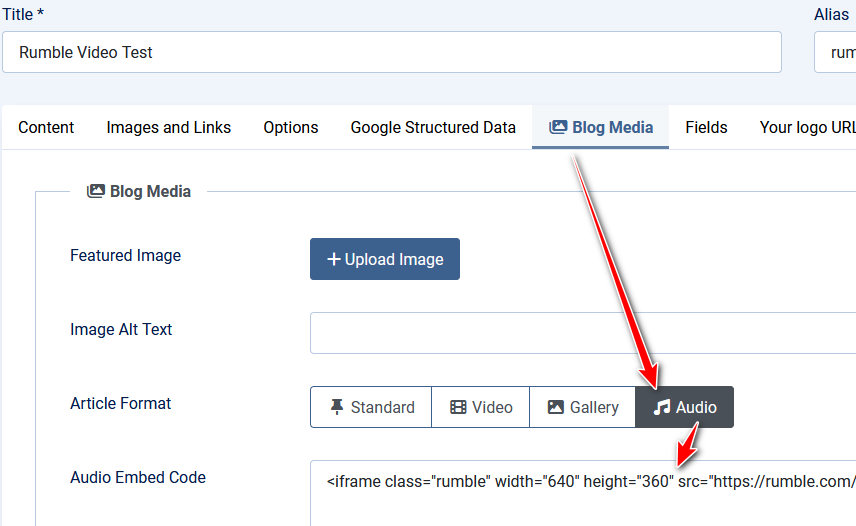Select the Google Structured Data tab

[x=433, y=127]
